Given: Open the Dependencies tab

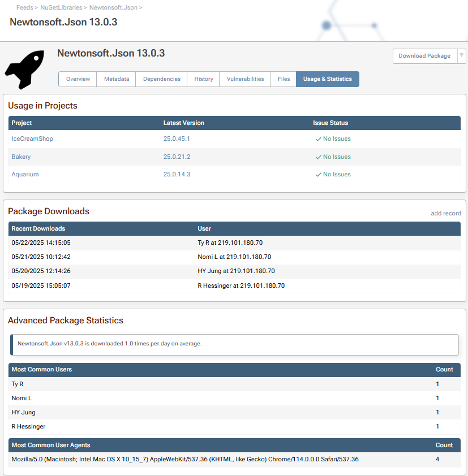Looking at the screenshot, I should (x=162, y=79).
